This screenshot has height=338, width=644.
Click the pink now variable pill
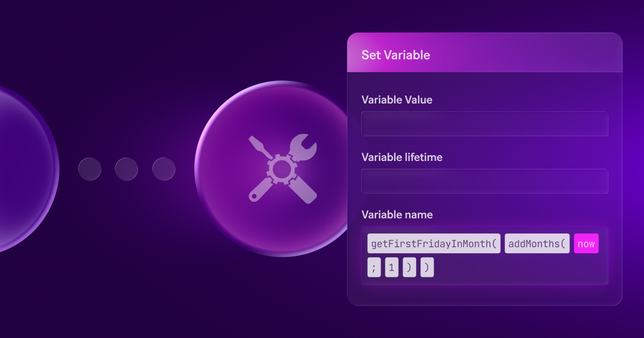click(586, 244)
